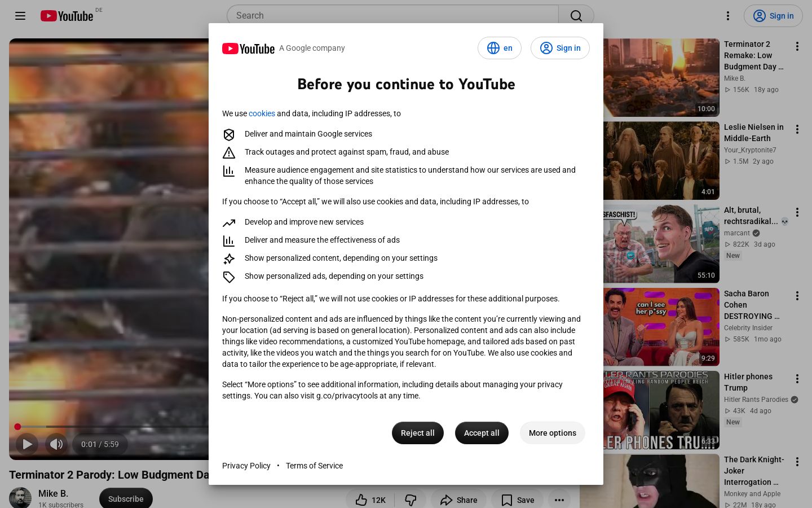Open the Hitler phones Trump thumbnail
The height and width of the screenshot is (508, 812).
[x=661, y=410]
